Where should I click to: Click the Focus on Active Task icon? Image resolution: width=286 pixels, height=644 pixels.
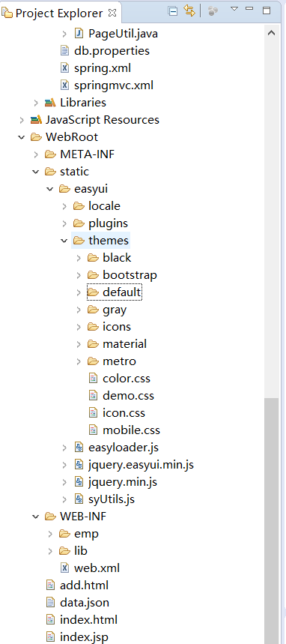[213, 11]
